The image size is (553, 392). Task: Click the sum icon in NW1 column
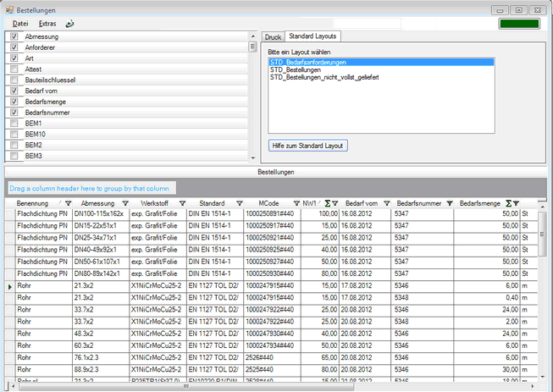pyautogui.click(x=326, y=204)
